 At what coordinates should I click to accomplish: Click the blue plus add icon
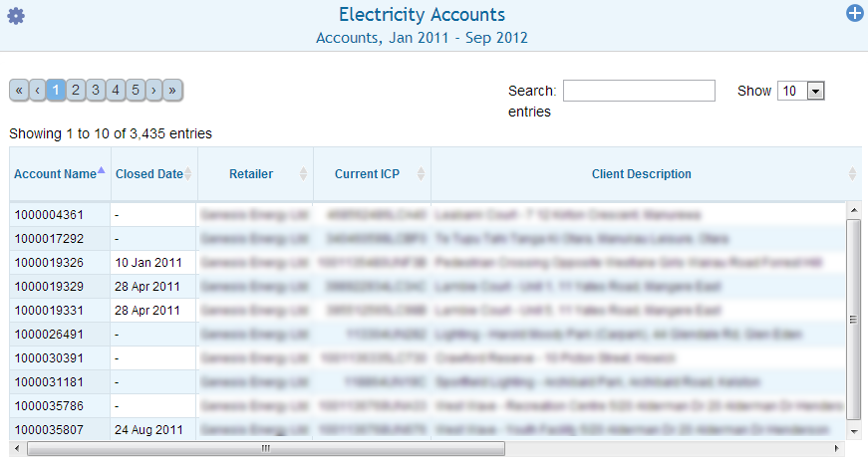[x=854, y=14]
